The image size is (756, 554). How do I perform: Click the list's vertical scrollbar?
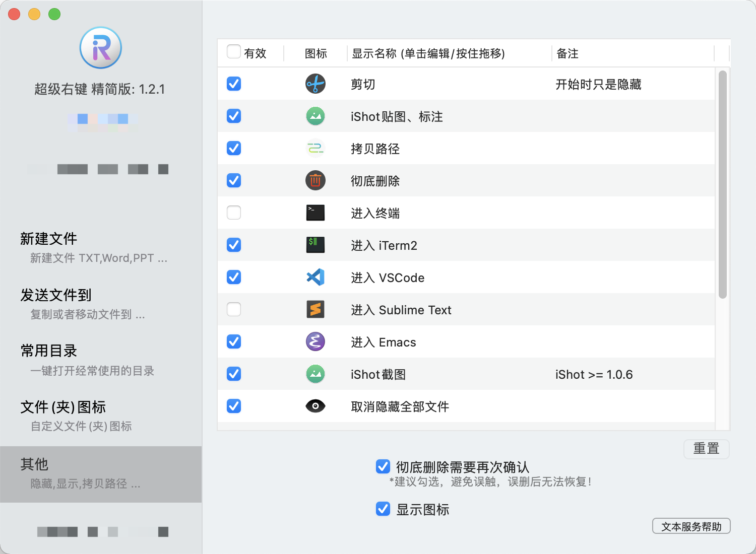pos(723,184)
